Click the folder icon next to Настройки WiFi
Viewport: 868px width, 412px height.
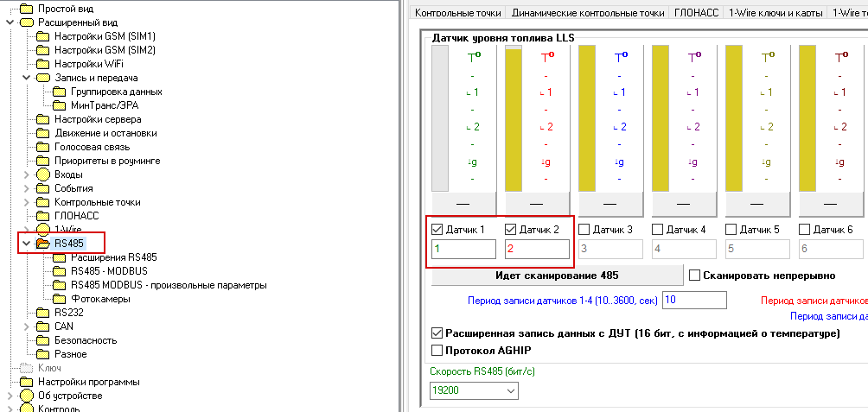point(43,64)
